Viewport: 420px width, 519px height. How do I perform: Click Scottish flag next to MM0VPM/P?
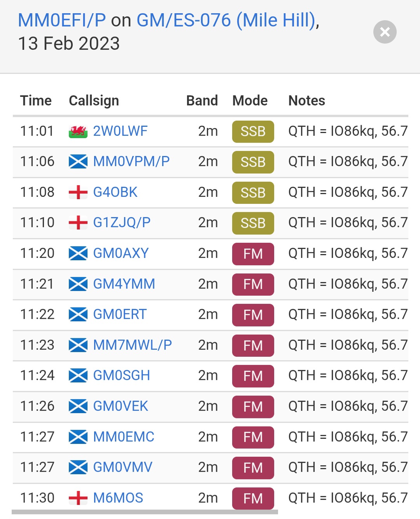click(78, 162)
